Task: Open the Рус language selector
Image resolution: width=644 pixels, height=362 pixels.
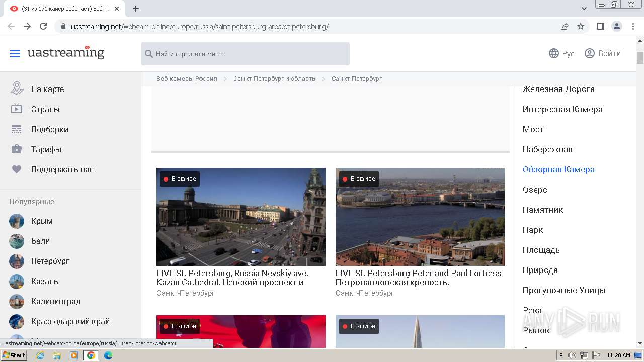Action: point(561,53)
